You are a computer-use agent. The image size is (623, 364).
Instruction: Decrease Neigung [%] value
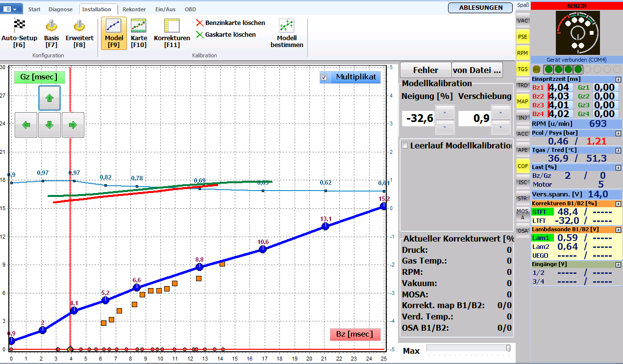445,126
